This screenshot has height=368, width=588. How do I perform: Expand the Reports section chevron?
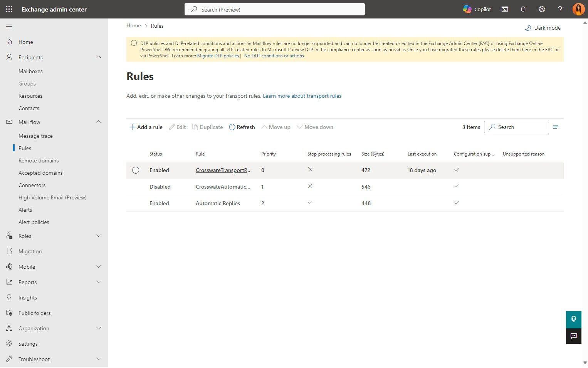pos(99,282)
